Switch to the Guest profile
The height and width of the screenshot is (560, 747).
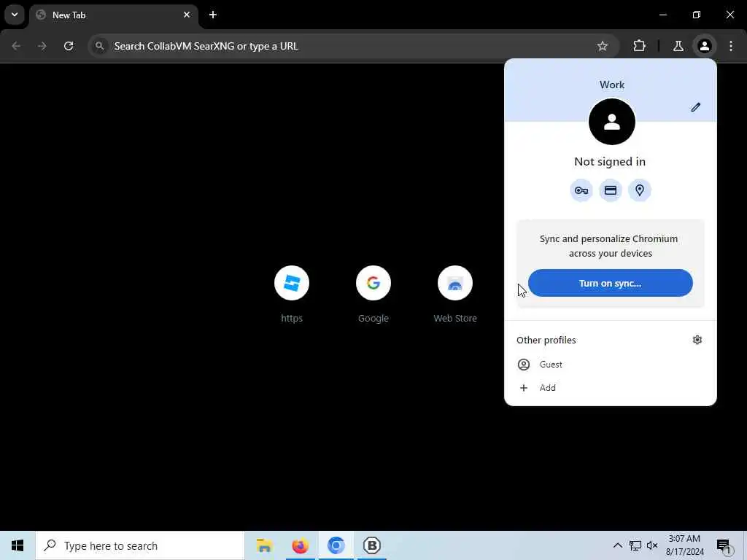pos(611,365)
